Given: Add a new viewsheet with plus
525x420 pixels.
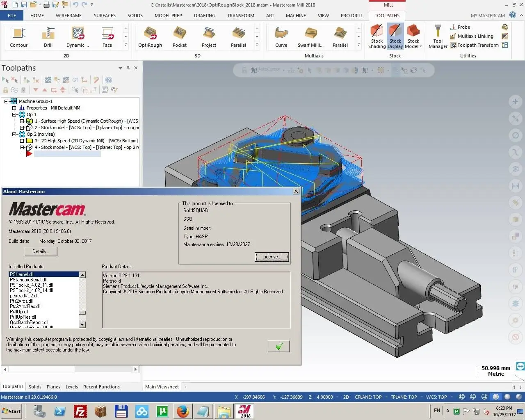Looking at the screenshot, I should [186, 387].
